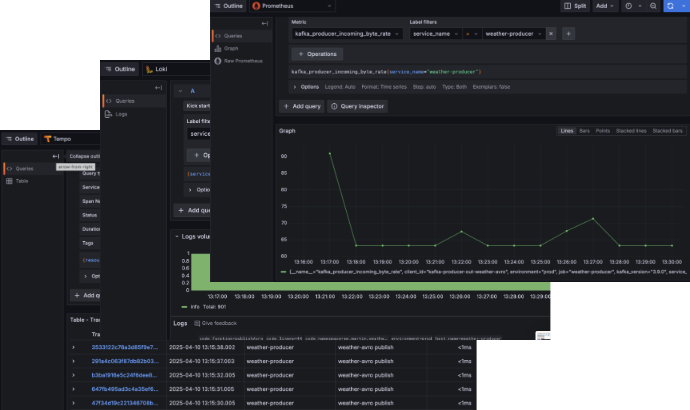This screenshot has height=410, width=690.
Task: Open trace ID 47f34d19c221346708b
Action: click(x=125, y=403)
